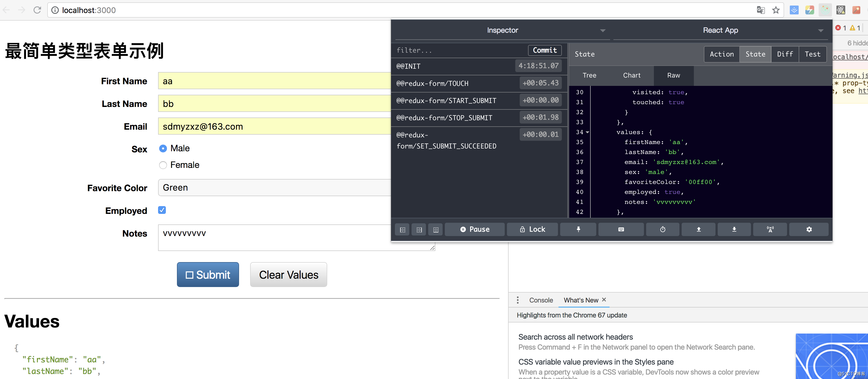868x379 pixels.
Task: Select the SET_SUBMIT_SUCCEEDED action
Action: 479,140
